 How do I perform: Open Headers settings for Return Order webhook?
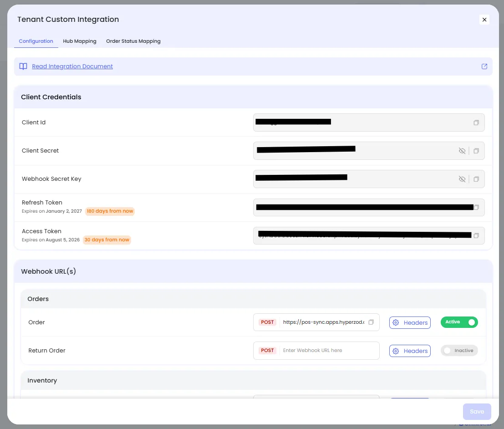pos(410,351)
